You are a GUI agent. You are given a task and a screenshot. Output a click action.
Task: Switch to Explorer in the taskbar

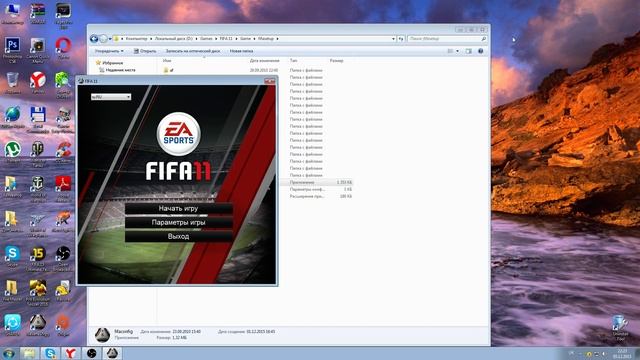pos(29,353)
